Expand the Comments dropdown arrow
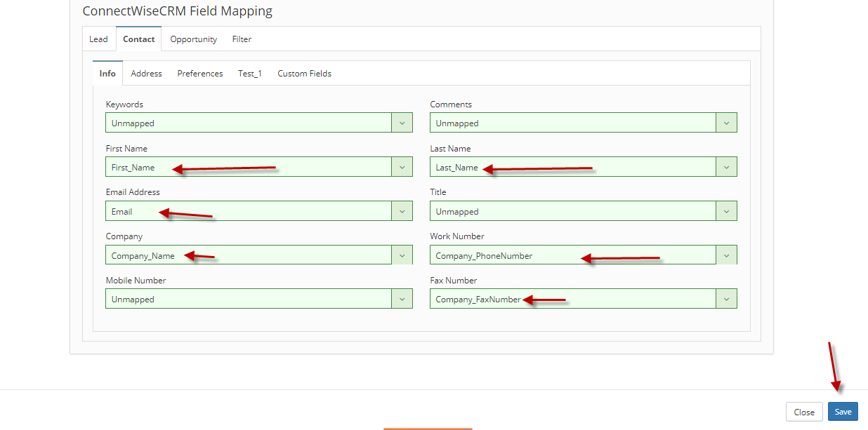The width and height of the screenshot is (868, 430). pos(727,123)
